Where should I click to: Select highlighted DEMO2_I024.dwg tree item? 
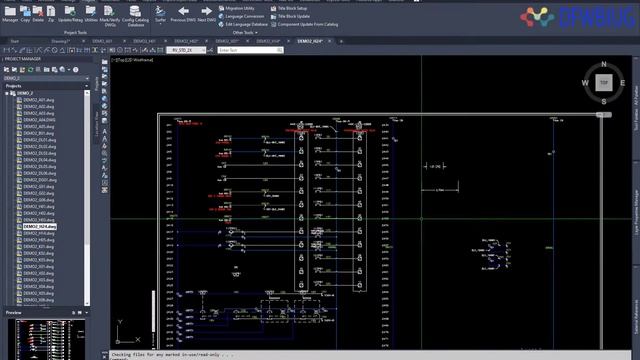[x=40, y=227]
